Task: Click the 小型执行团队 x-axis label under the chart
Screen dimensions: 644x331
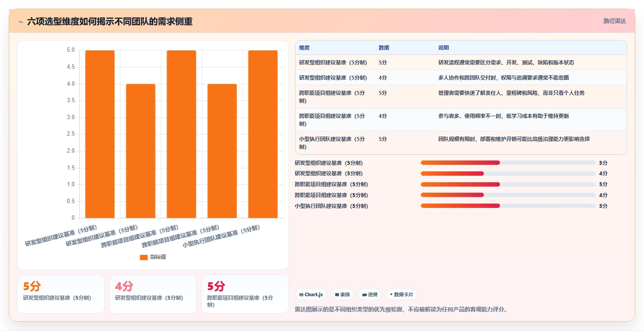Action: tap(221, 237)
